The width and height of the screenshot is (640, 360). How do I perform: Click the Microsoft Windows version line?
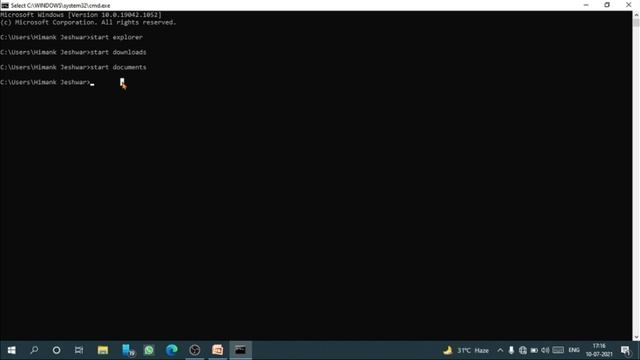coord(81,15)
